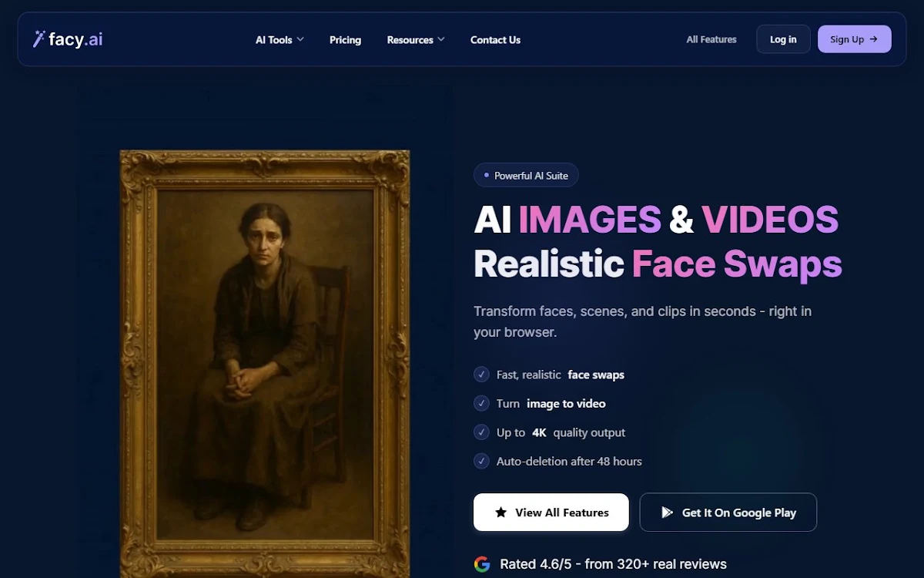The height and width of the screenshot is (578, 924).
Task: Click the checkmark beside Auto-deletion after 48 hours
Action: pos(481,461)
